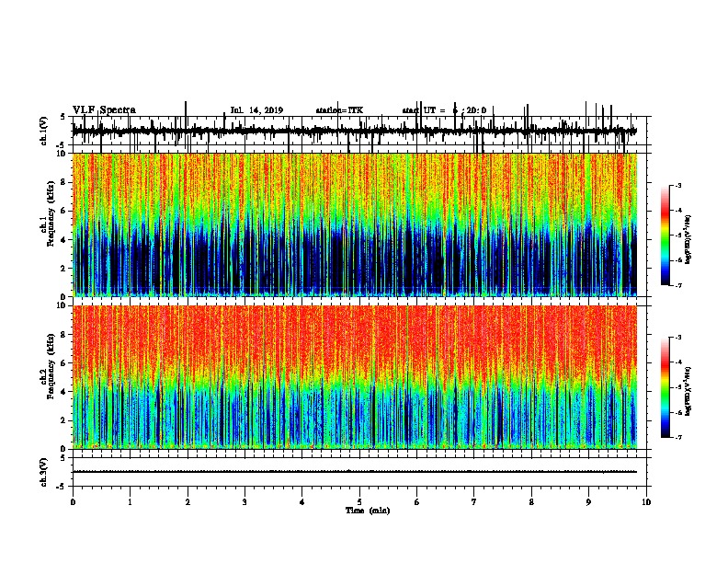Select the "start UT = 6:20:0" header text
The image size is (728, 563).
444,110
